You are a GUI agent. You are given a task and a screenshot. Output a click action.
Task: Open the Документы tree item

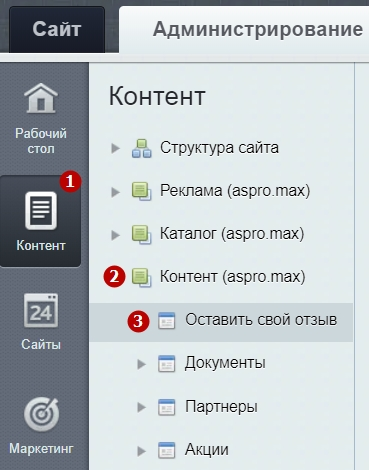[x=225, y=363]
